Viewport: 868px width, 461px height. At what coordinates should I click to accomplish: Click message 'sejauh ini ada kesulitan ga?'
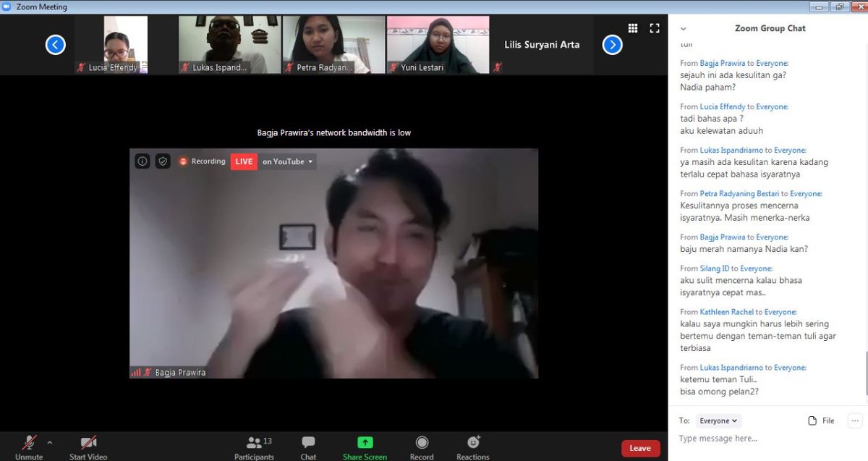click(x=733, y=75)
